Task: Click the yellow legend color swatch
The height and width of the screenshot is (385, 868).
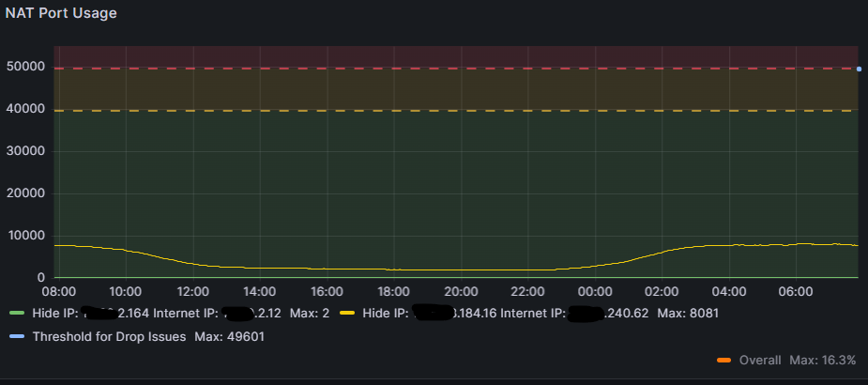Action: (346, 313)
